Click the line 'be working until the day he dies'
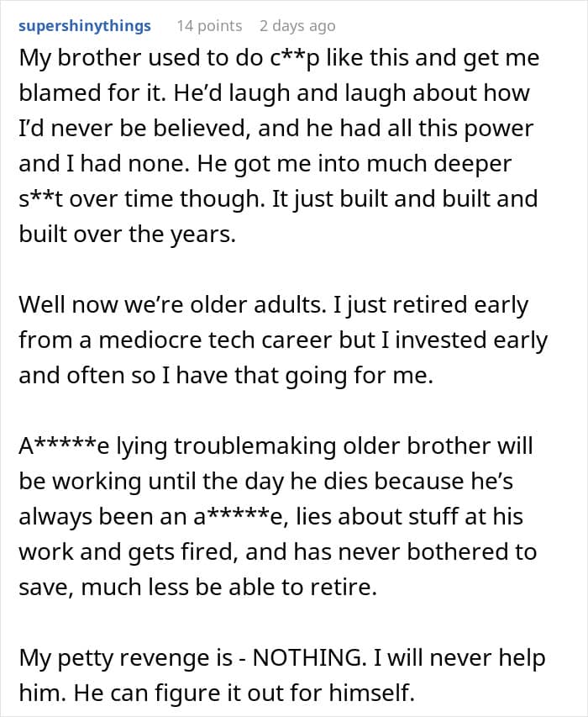This screenshot has height=717, width=588. [x=266, y=482]
